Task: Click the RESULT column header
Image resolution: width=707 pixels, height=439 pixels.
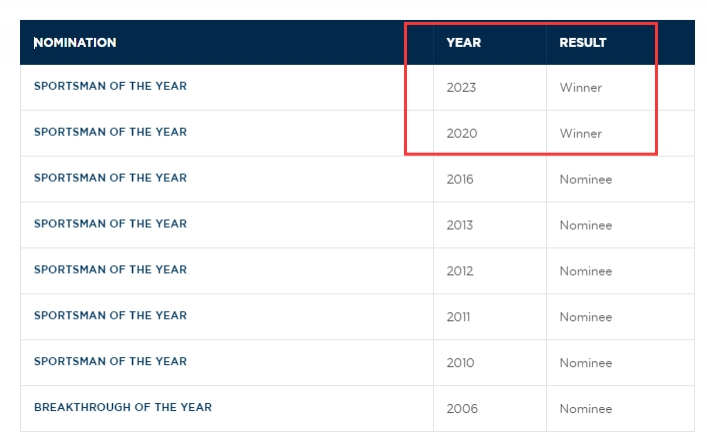Action: click(583, 42)
